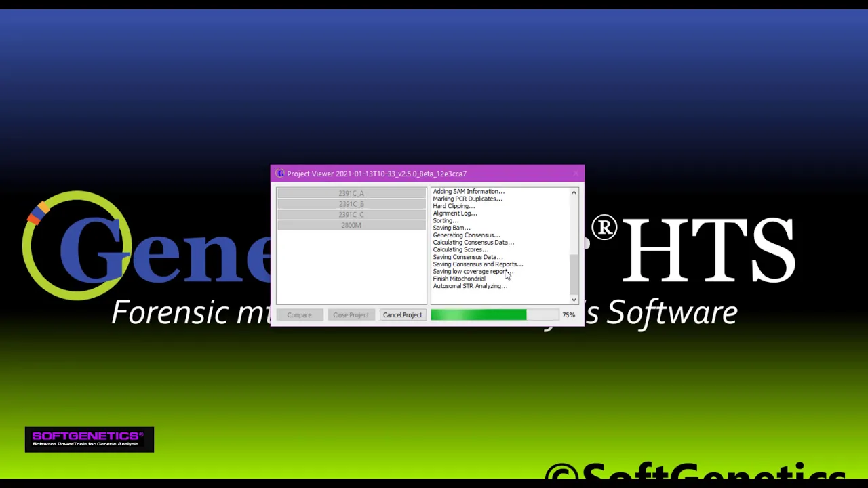868x488 pixels.
Task: Click the Cancel Project button
Action: (402, 315)
